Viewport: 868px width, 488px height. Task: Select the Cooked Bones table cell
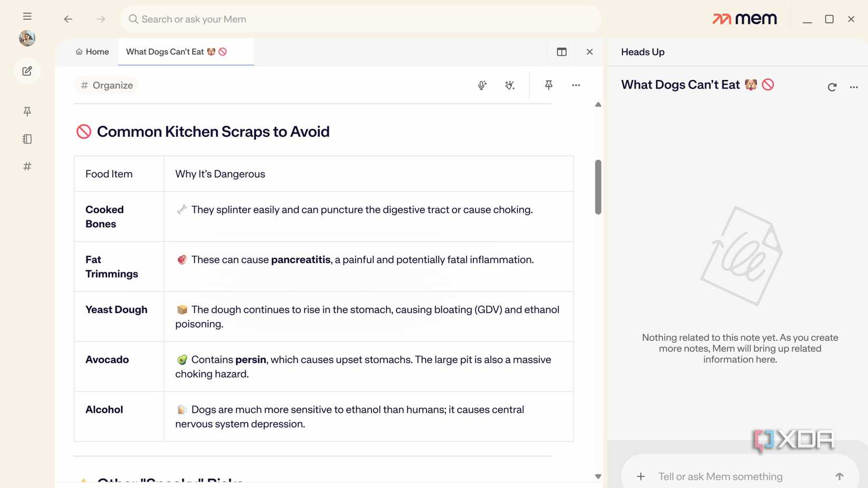pyautogui.click(x=119, y=217)
